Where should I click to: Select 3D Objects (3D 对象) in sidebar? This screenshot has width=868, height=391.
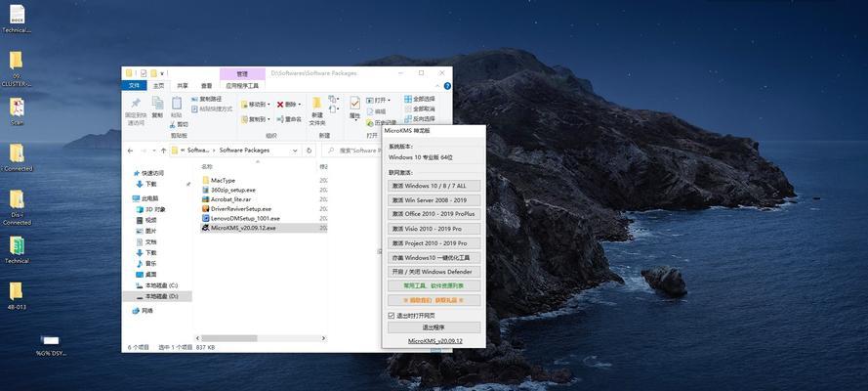150,209
